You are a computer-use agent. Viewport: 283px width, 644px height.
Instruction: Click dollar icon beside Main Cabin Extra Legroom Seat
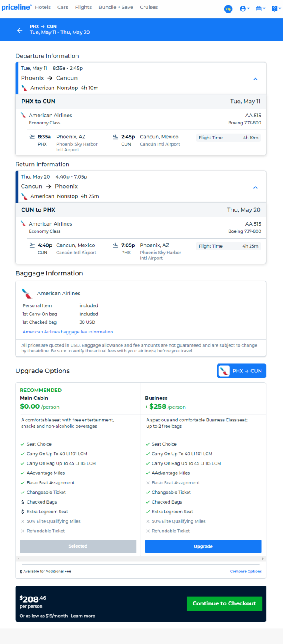(x=22, y=512)
